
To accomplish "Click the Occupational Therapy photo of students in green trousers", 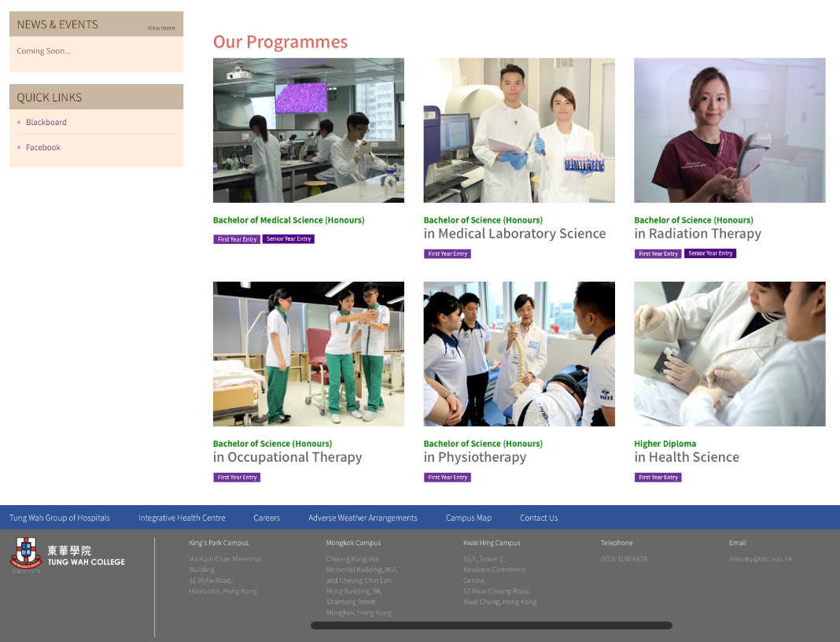I will tap(308, 354).
